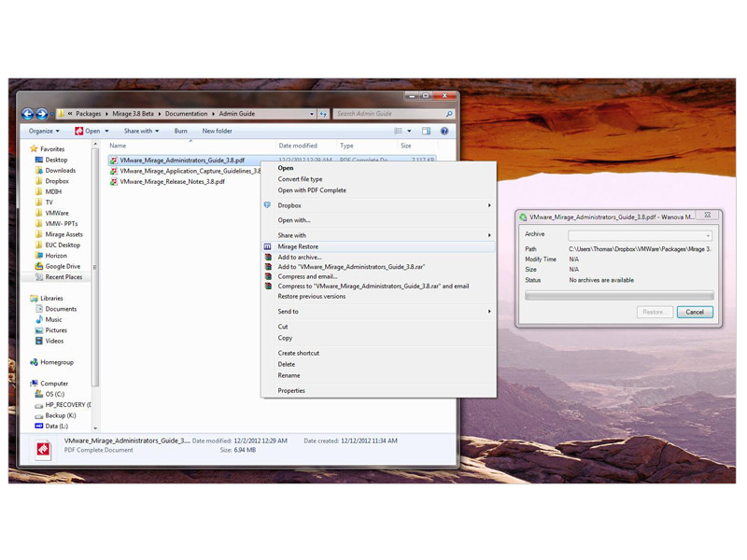Click the Data (L:) drive icon
Image resolution: width=747 pixels, height=560 pixels.
tap(39, 427)
